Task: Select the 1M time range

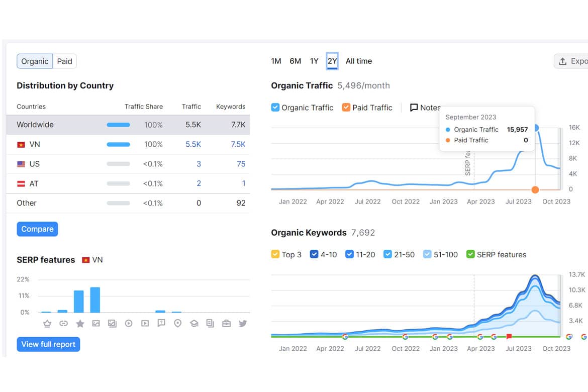Action: click(x=276, y=61)
